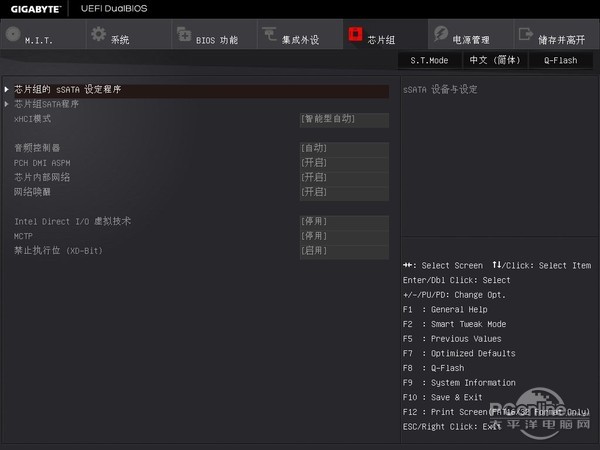
Task: Expand 芯片组的 sSATA 设定程序 arrow
Action: tap(7, 89)
